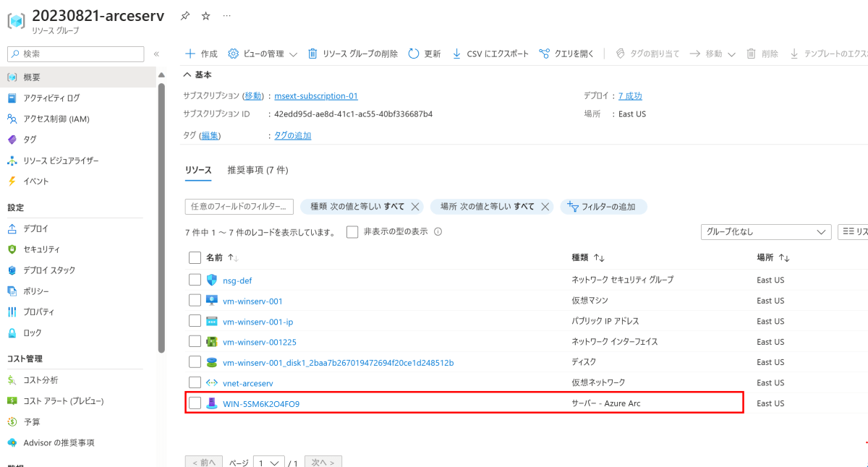The height and width of the screenshot is (467, 868).
Task: Select the vnet-arceserv row checkbox
Action: pyautogui.click(x=195, y=382)
